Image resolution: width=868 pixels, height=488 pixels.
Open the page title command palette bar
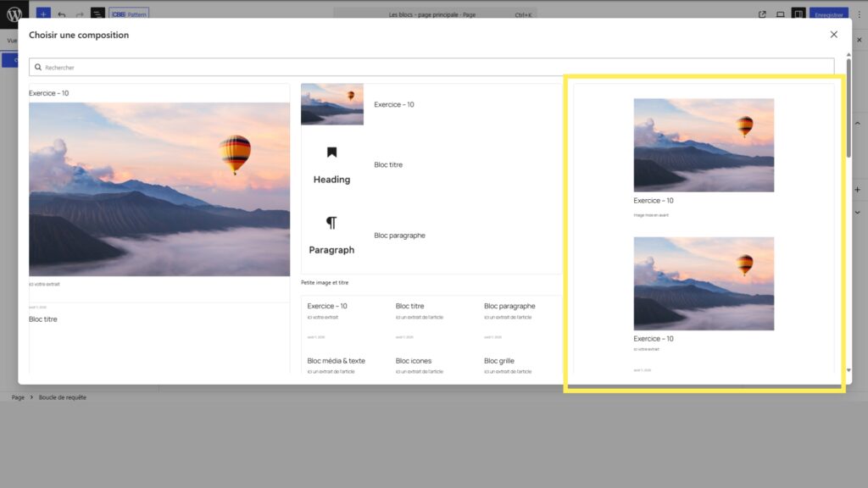tap(435, 14)
